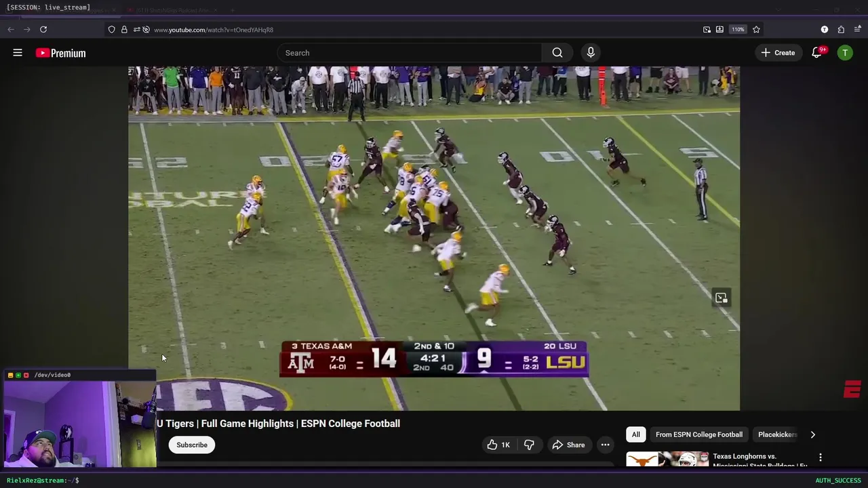Open the tracking protection shield icon
Viewport: 868px width, 488px height.
pyautogui.click(x=111, y=30)
